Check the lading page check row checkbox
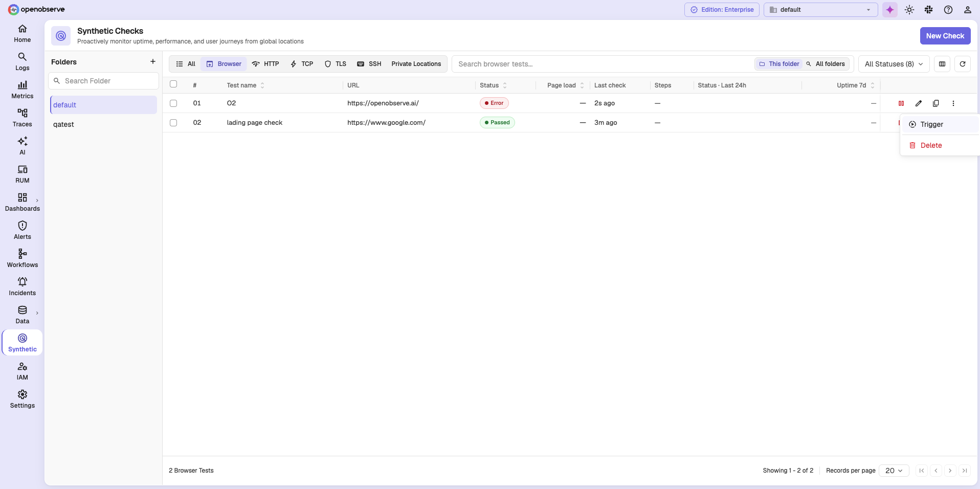This screenshot has width=980, height=489. (x=173, y=123)
